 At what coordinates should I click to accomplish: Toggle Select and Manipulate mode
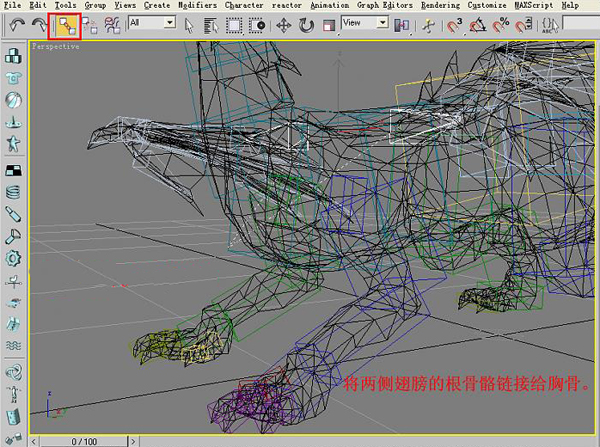click(x=429, y=26)
